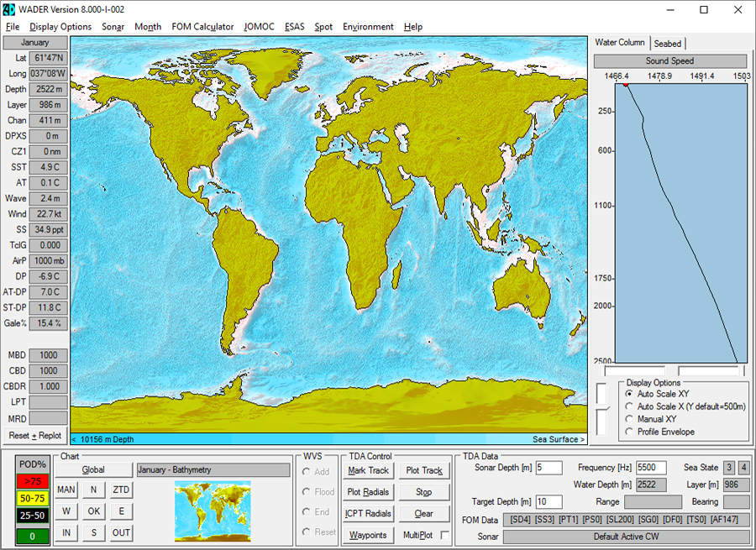Image resolution: width=756 pixels, height=550 pixels.
Task: Zoom chart with OUT button
Action: 121,532
